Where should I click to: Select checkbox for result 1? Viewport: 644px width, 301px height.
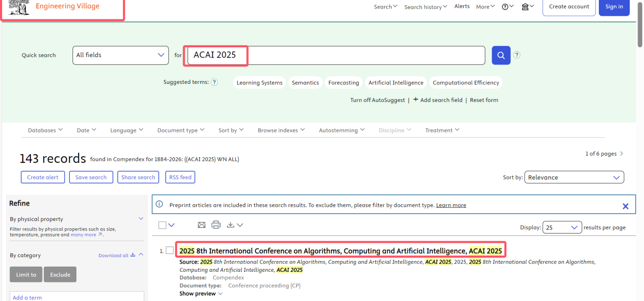(x=170, y=250)
